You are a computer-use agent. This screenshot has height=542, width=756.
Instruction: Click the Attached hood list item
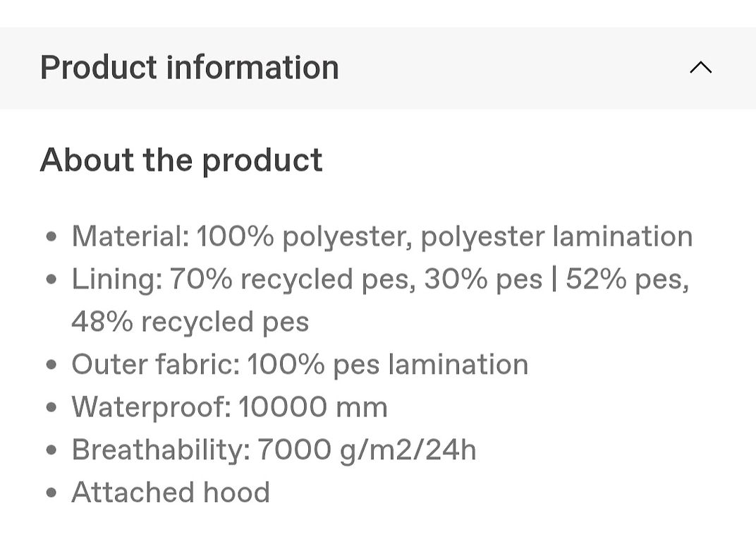[171, 493]
